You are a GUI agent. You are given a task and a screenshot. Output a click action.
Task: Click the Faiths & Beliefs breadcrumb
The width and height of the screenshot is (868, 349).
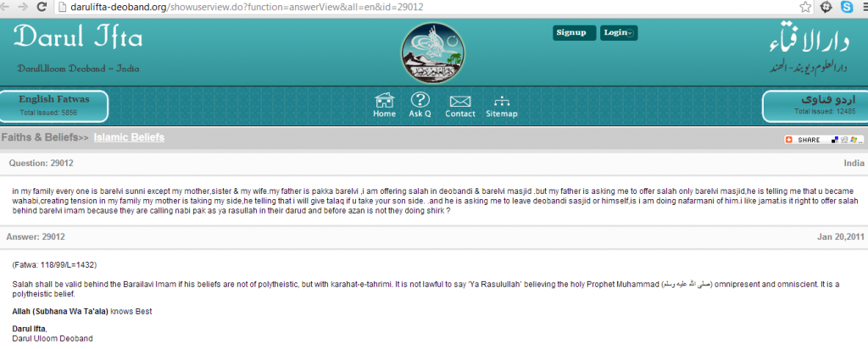click(40, 137)
